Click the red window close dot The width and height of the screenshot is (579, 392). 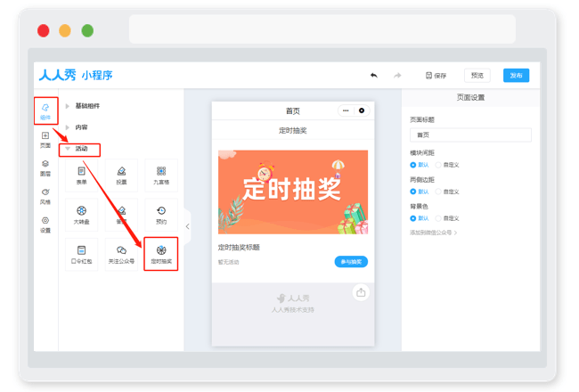tap(44, 30)
